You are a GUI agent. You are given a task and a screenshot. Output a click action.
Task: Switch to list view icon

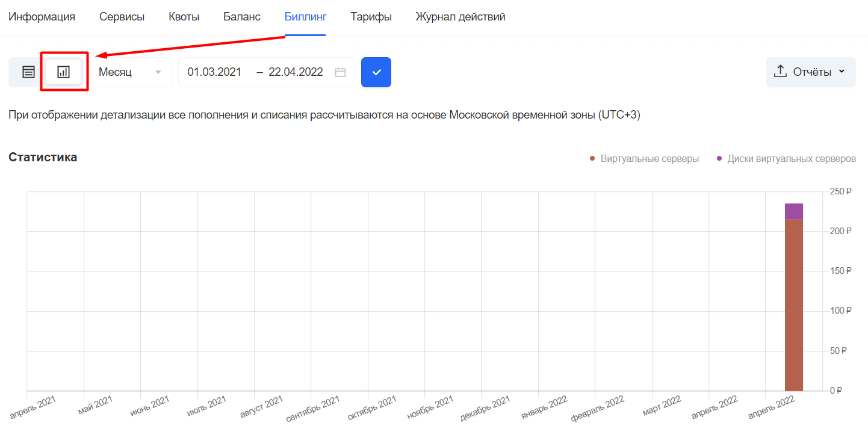point(28,72)
